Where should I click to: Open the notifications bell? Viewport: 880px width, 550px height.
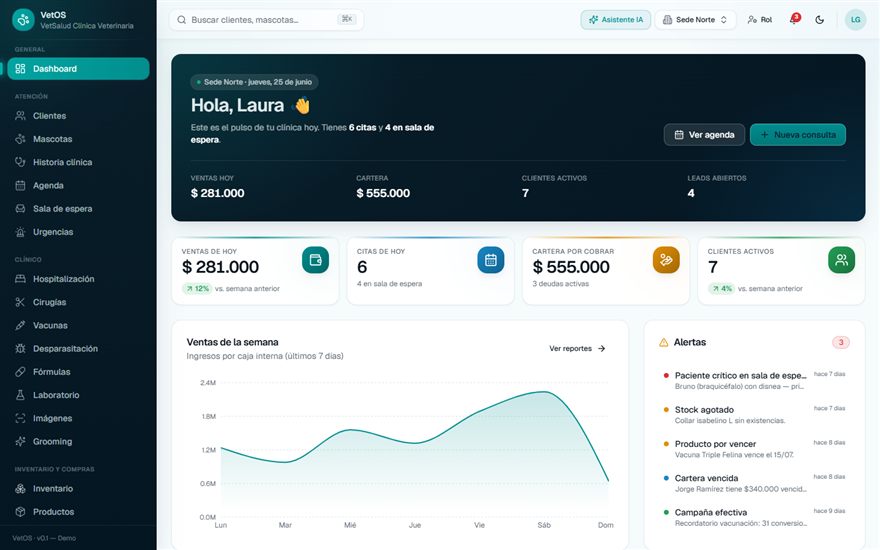tap(794, 20)
